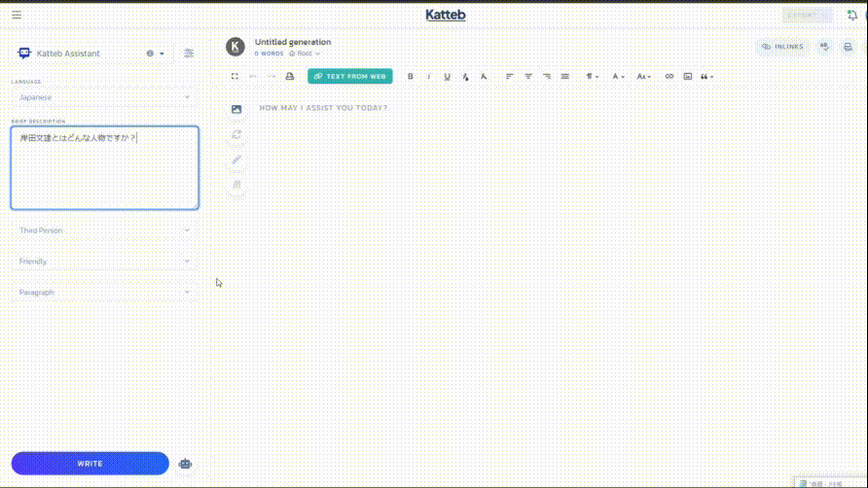Image resolution: width=868 pixels, height=488 pixels.
Task: Click the K avatar icon
Action: (x=235, y=47)
